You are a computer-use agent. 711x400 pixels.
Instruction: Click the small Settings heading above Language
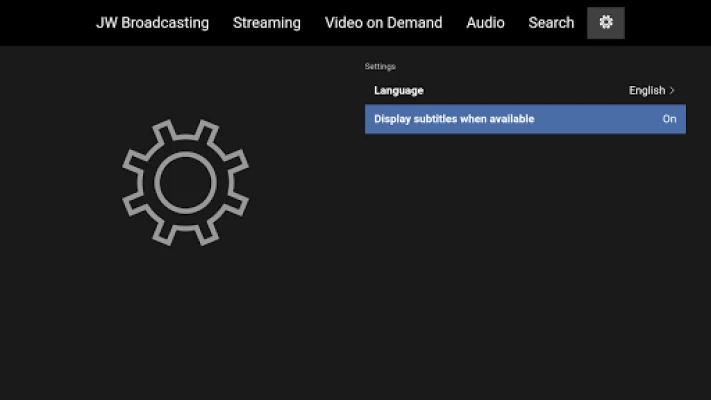(x=380, y=66)
